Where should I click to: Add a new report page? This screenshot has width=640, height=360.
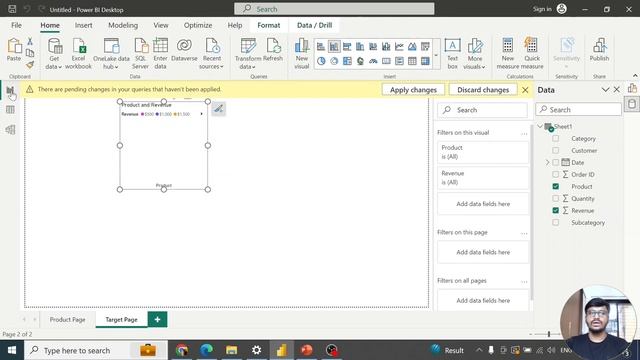coord(158,320)
